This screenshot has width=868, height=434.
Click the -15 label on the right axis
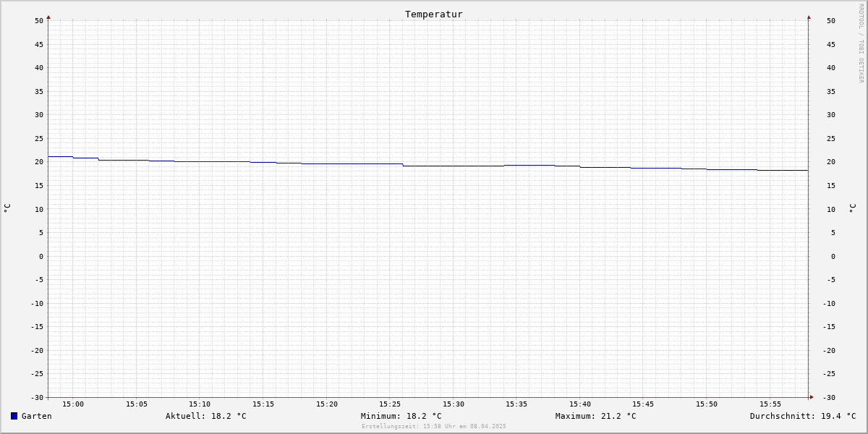point(829,326)
